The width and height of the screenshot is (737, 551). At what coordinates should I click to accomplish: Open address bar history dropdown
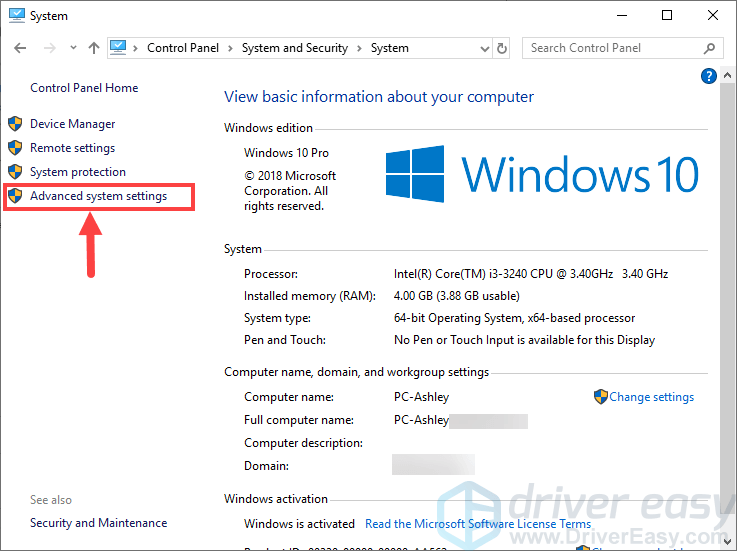pos(485,48)
